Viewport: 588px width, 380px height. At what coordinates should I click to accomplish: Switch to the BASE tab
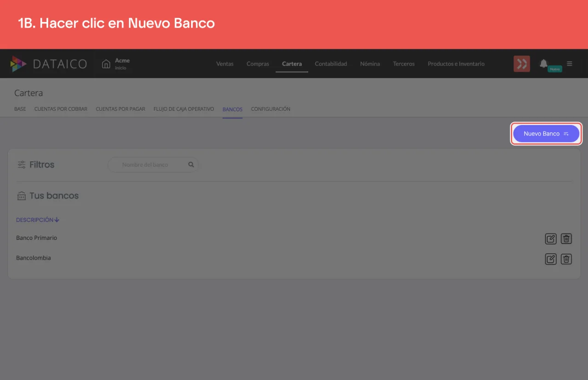[20, 109]
